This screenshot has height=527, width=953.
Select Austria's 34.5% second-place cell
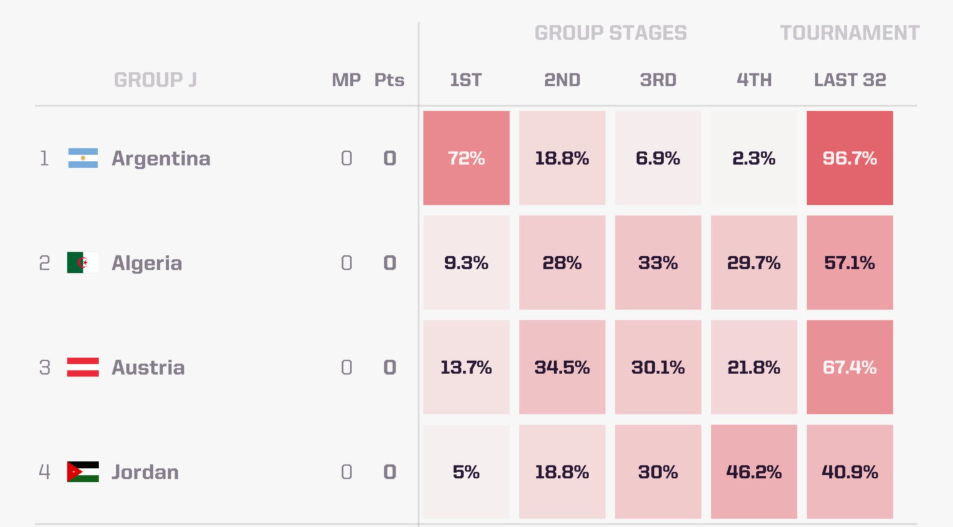562,367
